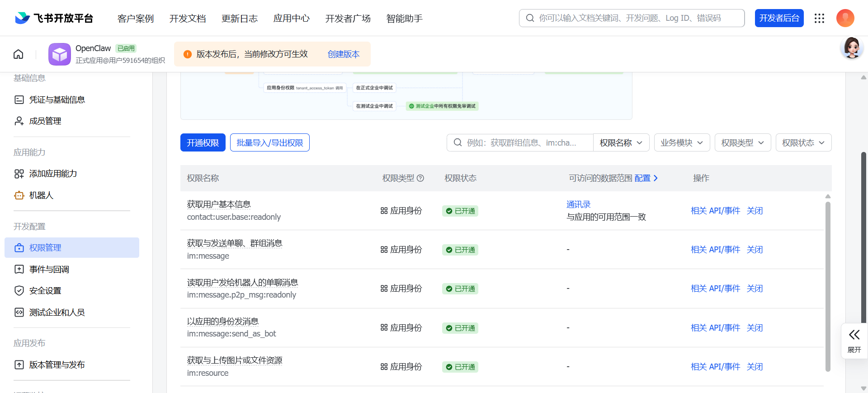
Task: Expand the 权限状态 filter dropdown
Action: [803, 143]
